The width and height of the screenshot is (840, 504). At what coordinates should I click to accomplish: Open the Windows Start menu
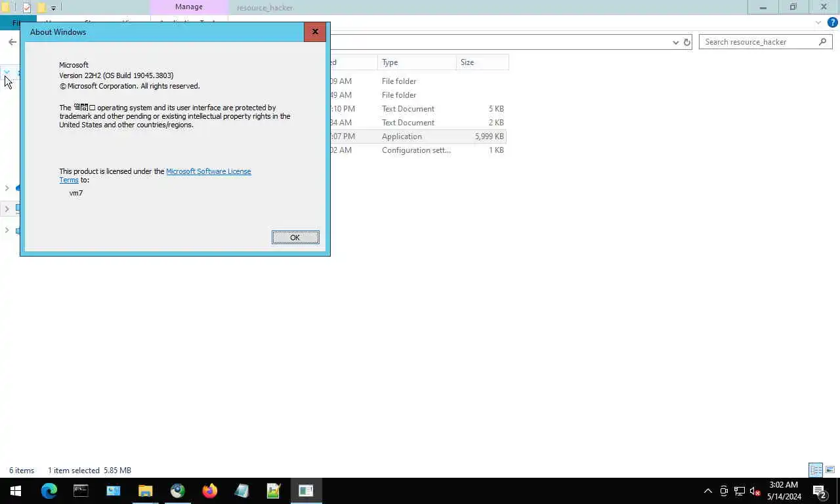tap(16, 490)
